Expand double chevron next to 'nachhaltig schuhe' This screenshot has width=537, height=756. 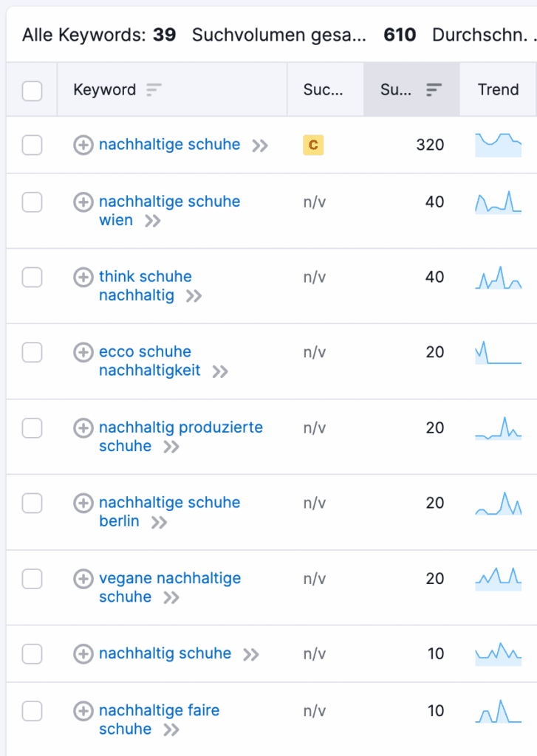pos(251,654)
